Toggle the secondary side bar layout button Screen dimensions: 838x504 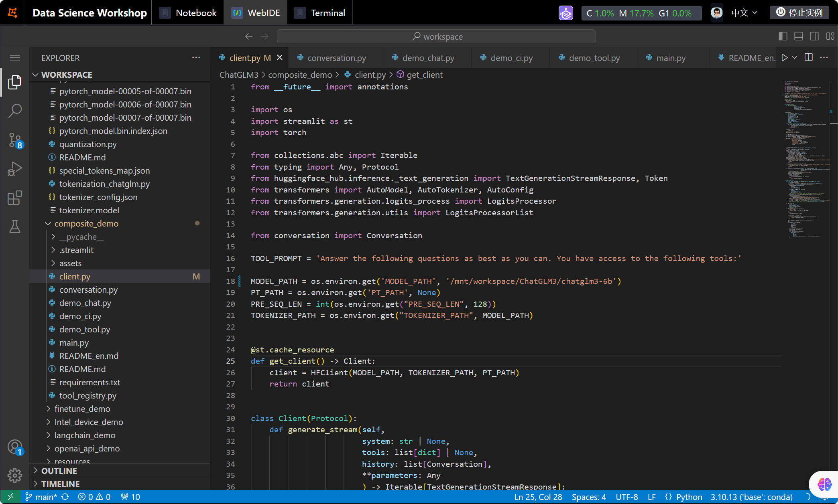pyautogui.click(x=814, y=36)
